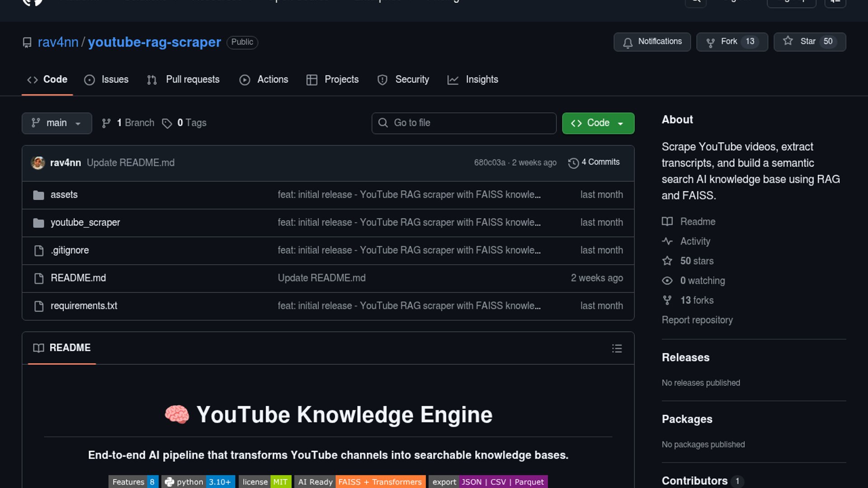The image size is (868, 488).
Task: Click the tags label icon
Action: coord(167,123)
